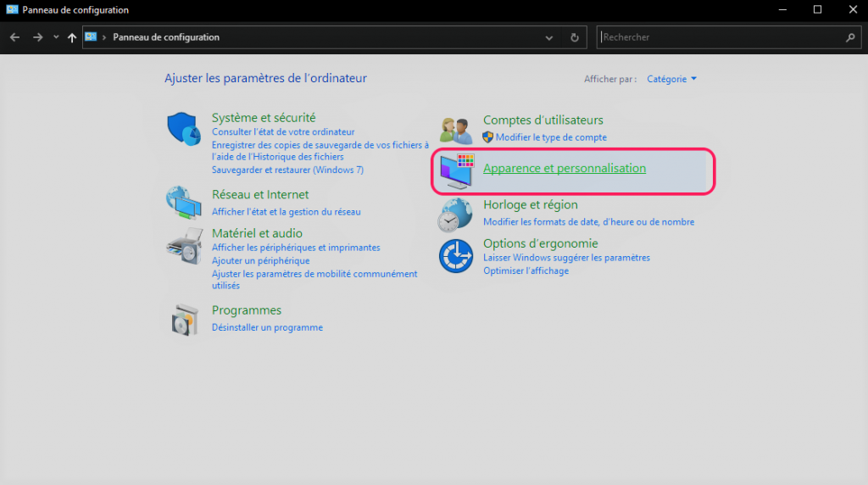
Task: Click the Control Panel icon in address bar
Action: coord(91,36)
